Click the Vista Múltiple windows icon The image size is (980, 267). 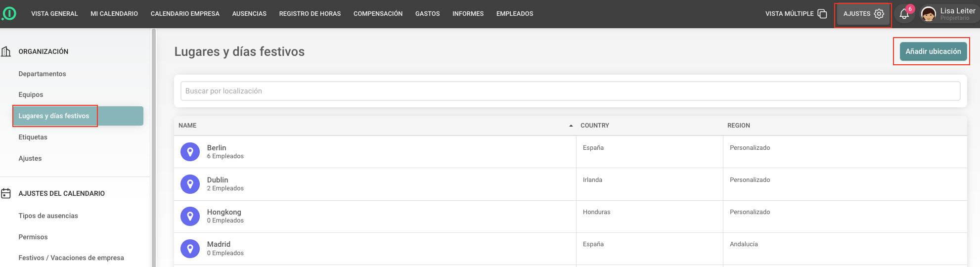point(822,14)
